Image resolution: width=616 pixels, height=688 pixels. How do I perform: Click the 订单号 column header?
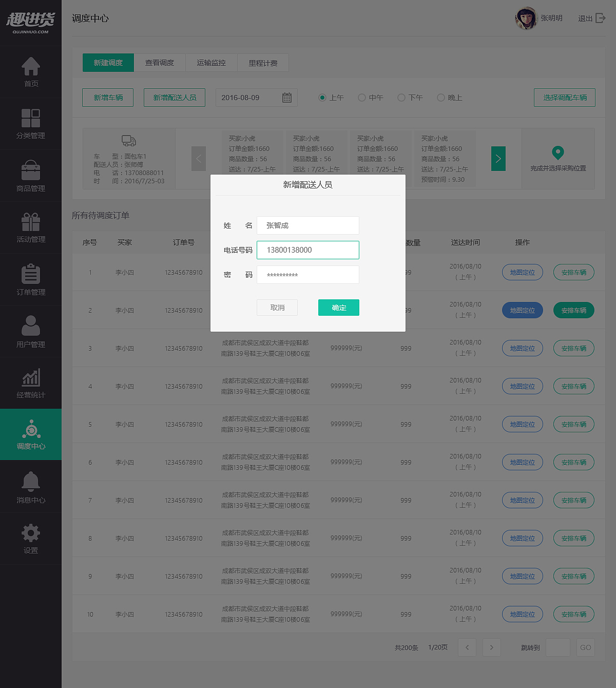point(184,242)
